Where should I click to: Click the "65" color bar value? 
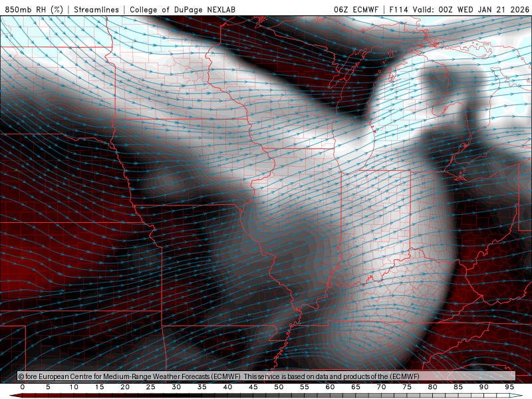356,387
